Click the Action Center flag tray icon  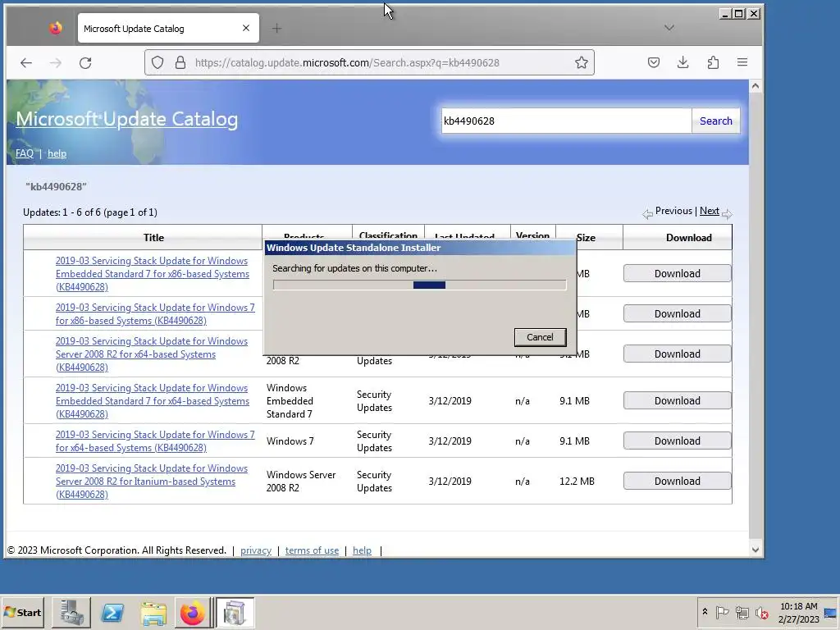pos(722,612)
